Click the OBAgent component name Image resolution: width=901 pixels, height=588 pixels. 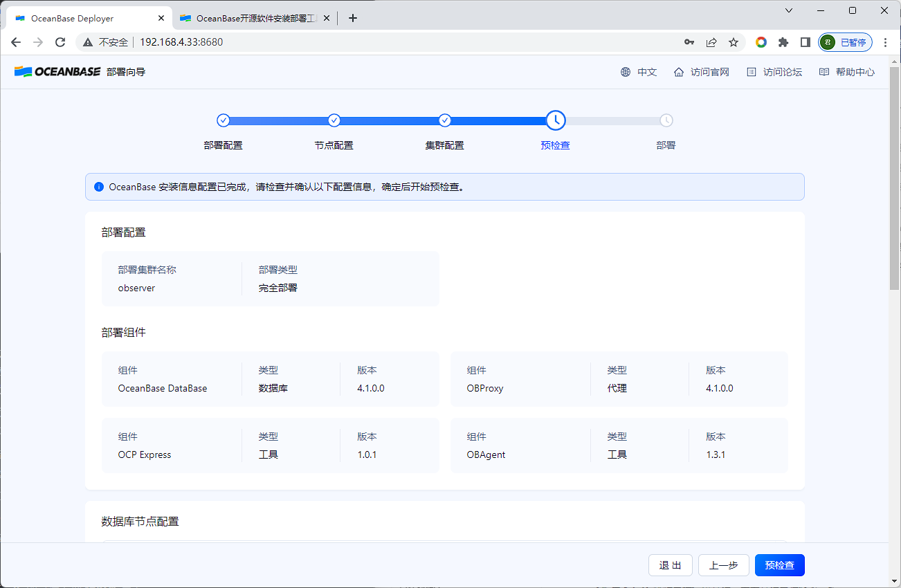[486, 454]
